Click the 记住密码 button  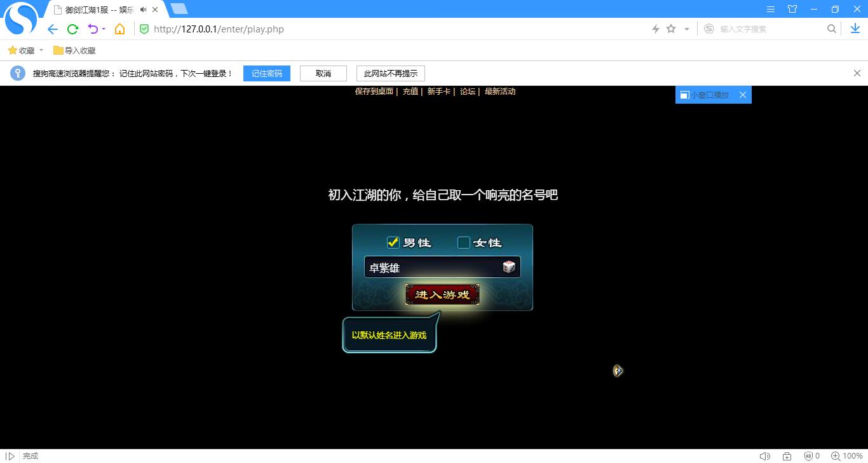click(x=266, y=73)
